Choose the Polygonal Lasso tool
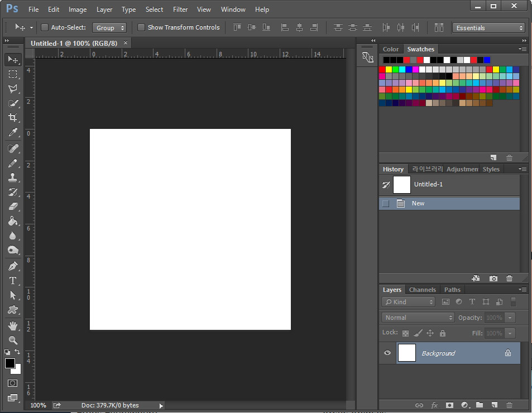The height and width of the screenshot is (413, 532). [13, 89]
